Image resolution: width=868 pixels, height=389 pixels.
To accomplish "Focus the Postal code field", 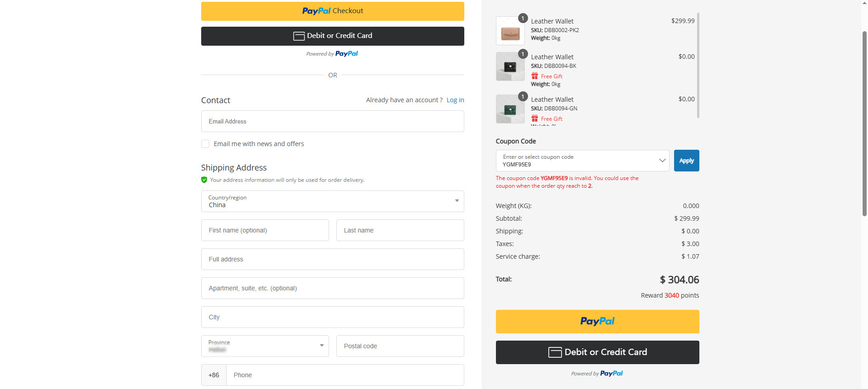I will pyautogui.click(x=400, y=346).
